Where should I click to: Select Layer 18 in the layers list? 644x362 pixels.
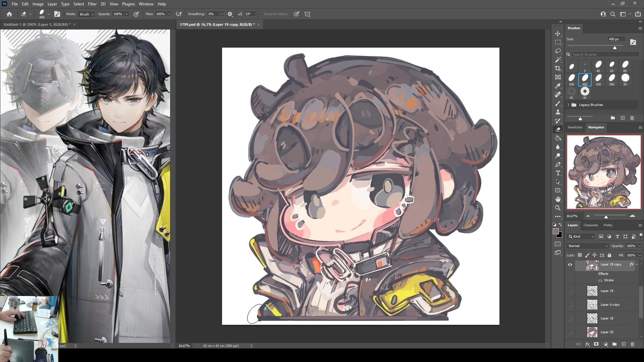point(606,318)
